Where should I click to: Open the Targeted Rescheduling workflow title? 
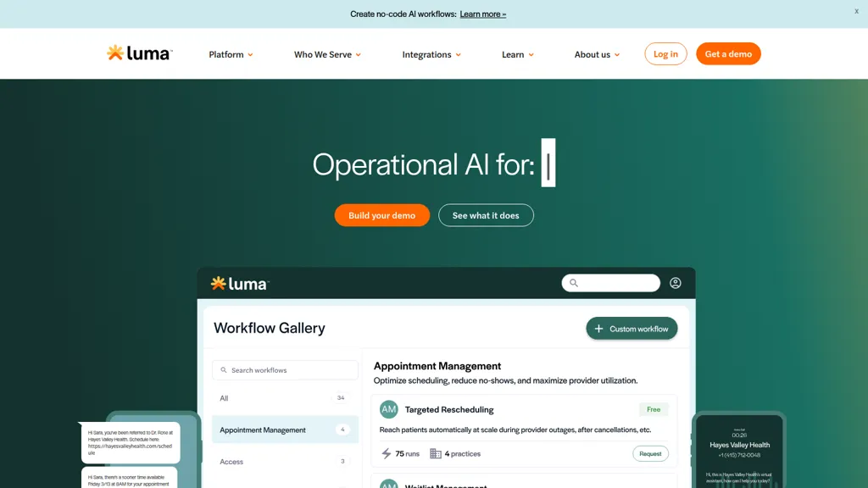[449, 409]
